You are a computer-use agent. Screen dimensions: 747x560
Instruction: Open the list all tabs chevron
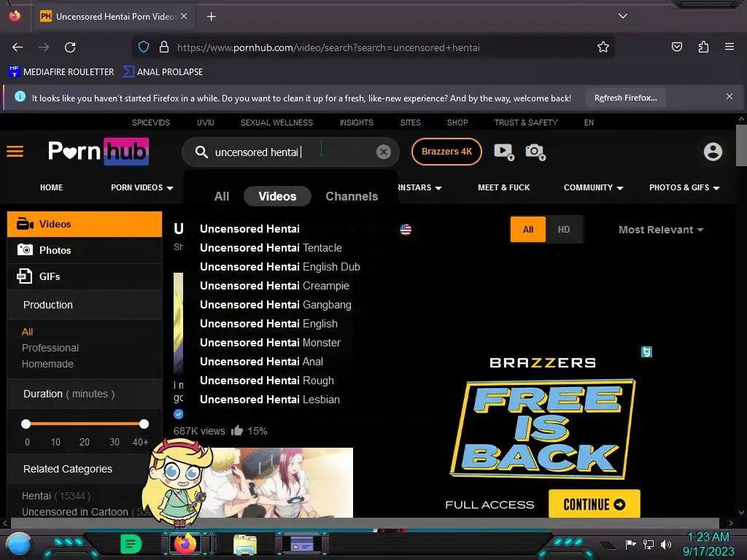coord(623,16)
